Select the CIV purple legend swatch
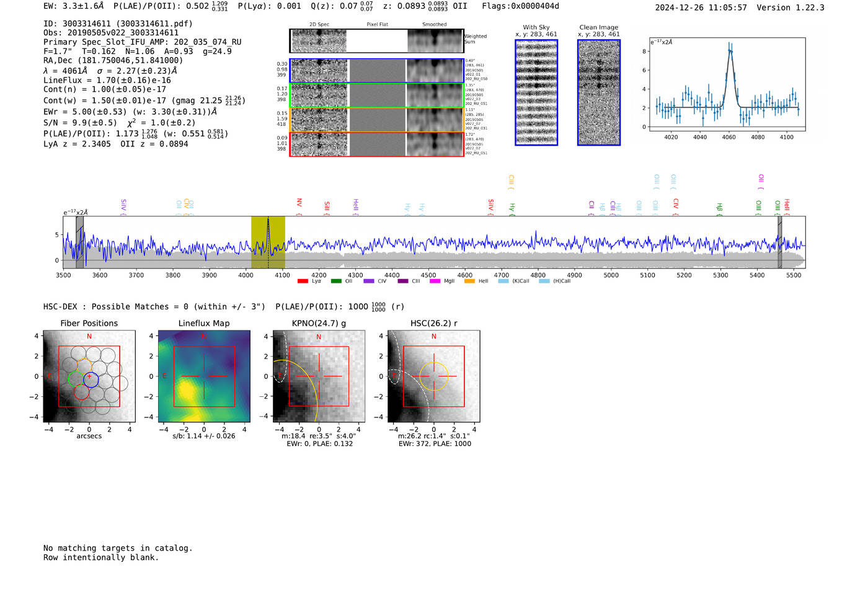Screen dimensions: 868x591 point(369,281)
